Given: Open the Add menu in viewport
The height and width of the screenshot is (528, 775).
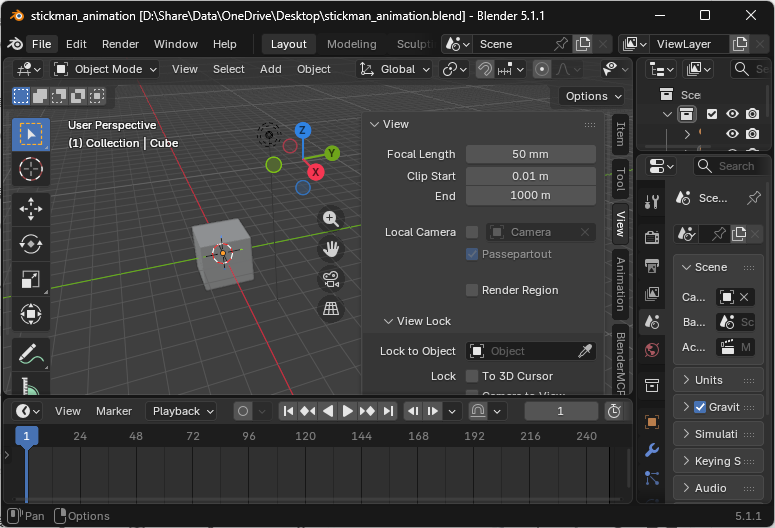Looking at the screenshot, I should [271, 69].
